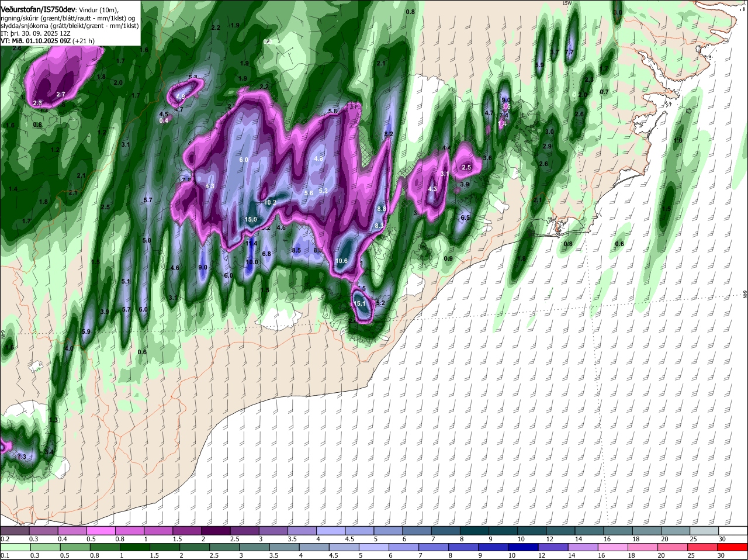748x560 pixels.
Task: Click the 4.8 value label
Action: pos(318,158)
